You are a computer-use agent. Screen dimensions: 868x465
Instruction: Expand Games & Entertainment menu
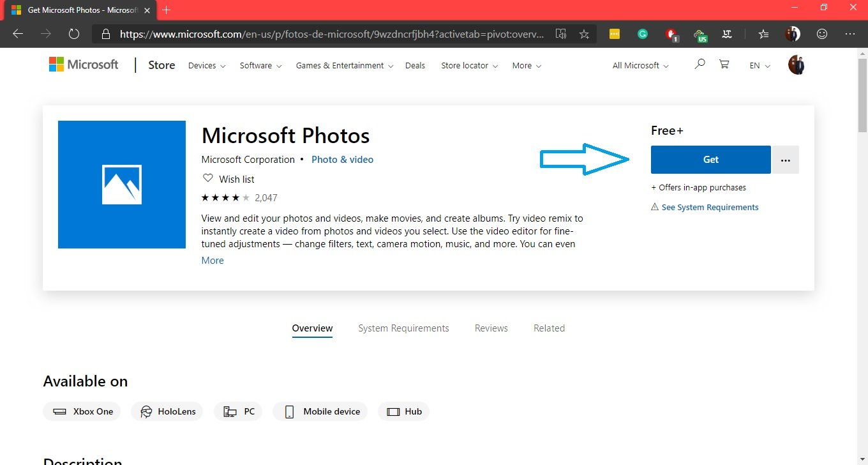[345, 65]
